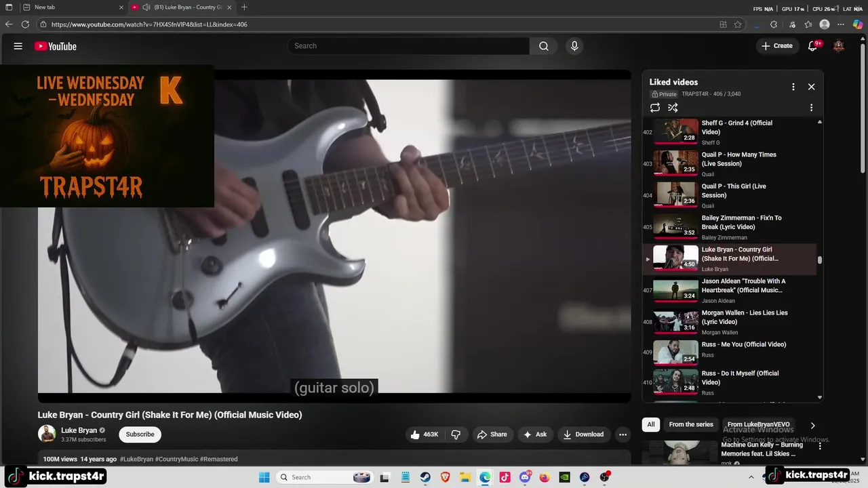Open Luke Bryan channel avatar
868x488 pixels.
coord(47,434)
